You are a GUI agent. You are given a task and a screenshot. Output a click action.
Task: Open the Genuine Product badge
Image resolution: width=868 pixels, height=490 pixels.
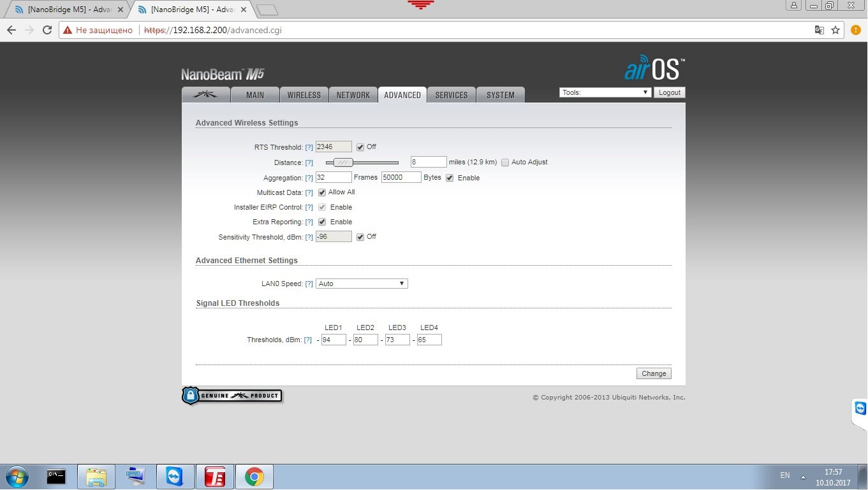232,396
